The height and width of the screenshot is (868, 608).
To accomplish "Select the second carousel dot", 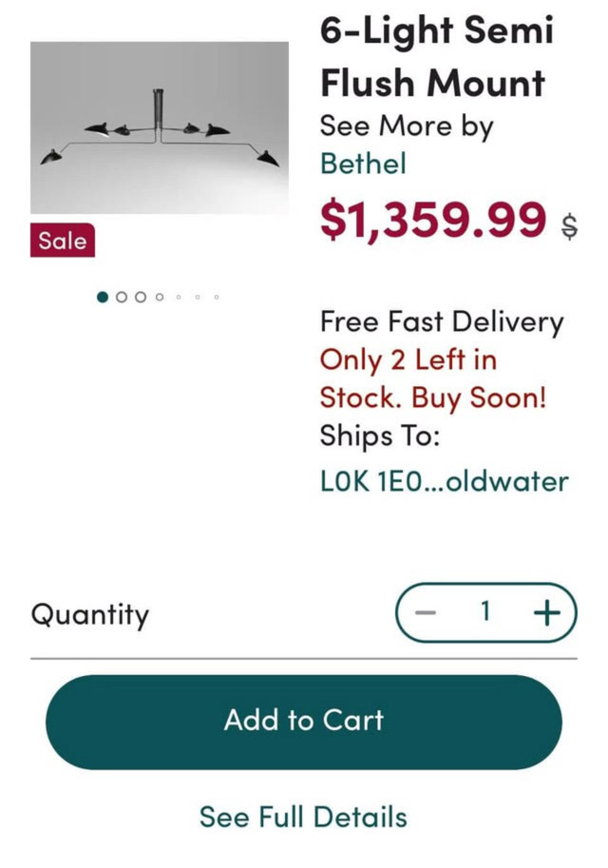I will [x=122, y=298].
